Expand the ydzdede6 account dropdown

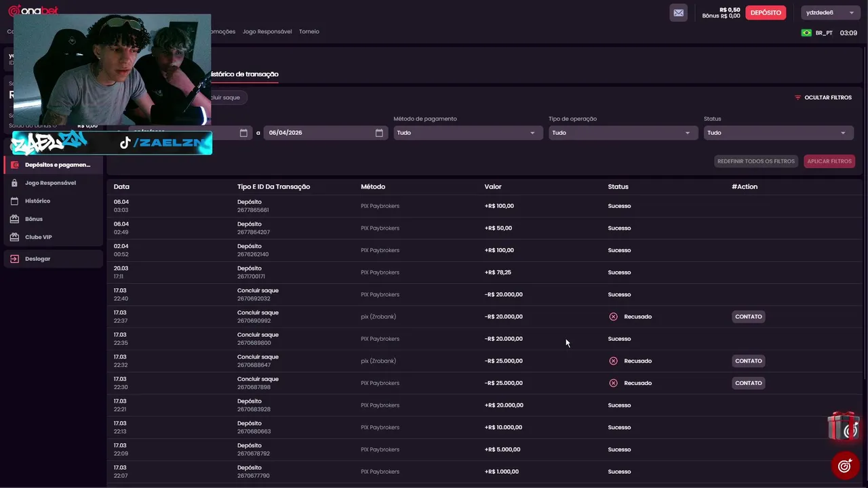pyautogui.click(x=830, y=12)
